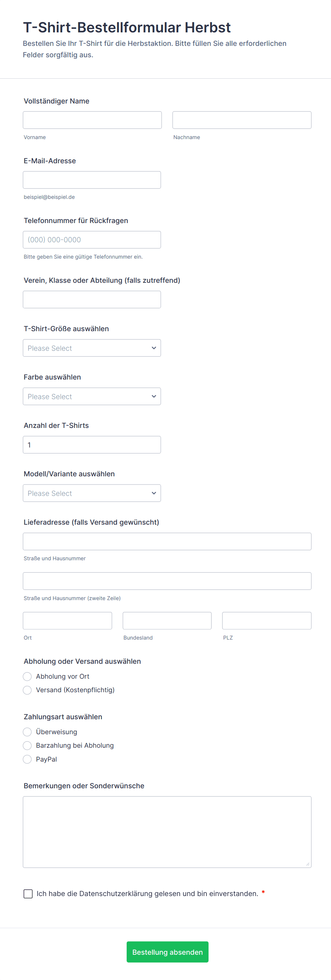Image resolution: width=331 pixels, height=980 pixels.
Task: Select Überweisung as payment method
Action: pyautogui.click(x=27, y=732)
